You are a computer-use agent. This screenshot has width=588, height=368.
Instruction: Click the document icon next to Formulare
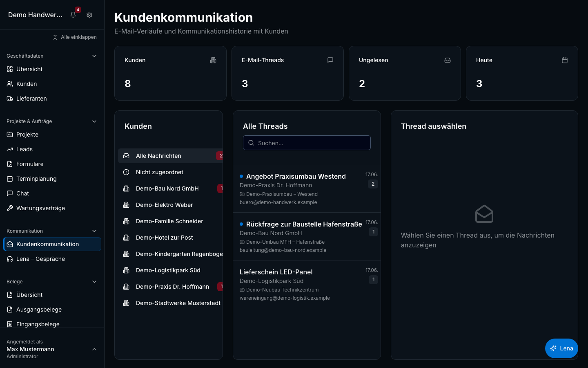click(10, 164)
